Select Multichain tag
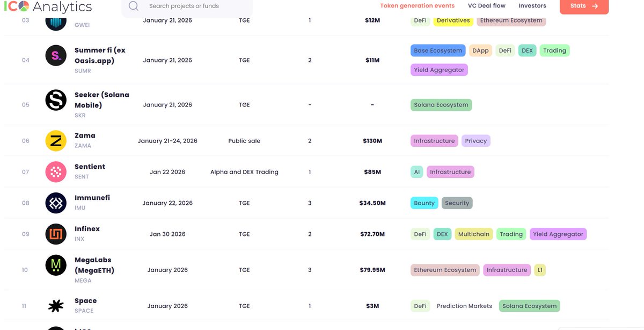The width and height of the screenshot is (644, 330). (474, 234)
